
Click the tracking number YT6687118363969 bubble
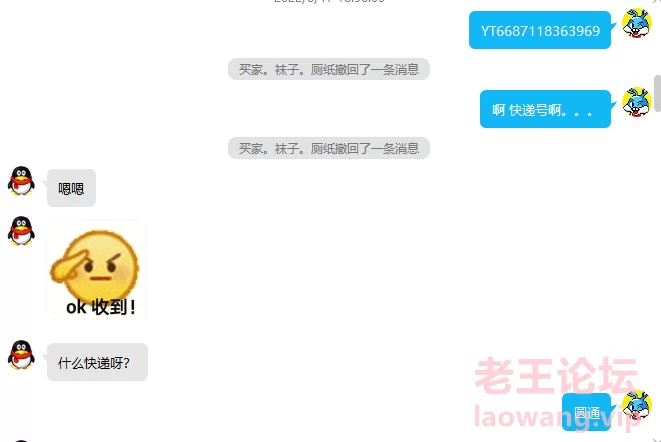[x=540, y=30]
